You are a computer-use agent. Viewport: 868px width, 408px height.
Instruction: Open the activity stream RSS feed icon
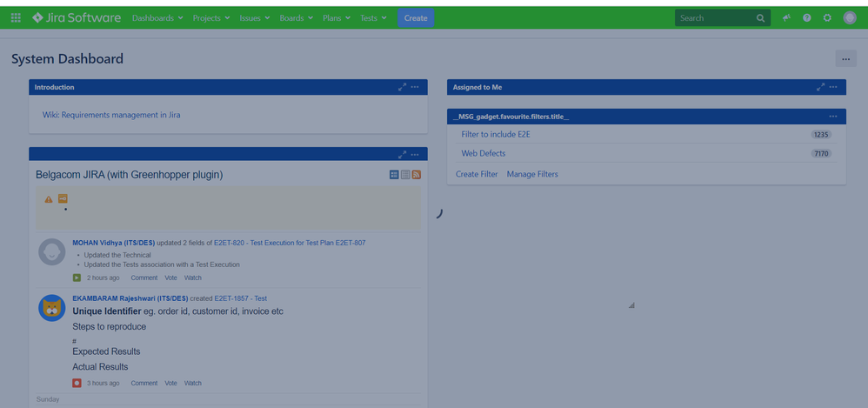(x=417, y=174)
